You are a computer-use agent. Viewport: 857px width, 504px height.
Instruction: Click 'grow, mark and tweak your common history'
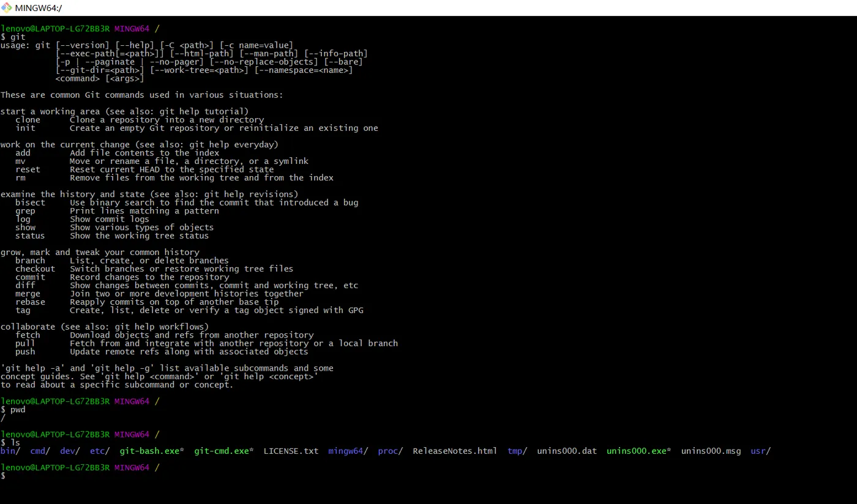click(100, 252)
